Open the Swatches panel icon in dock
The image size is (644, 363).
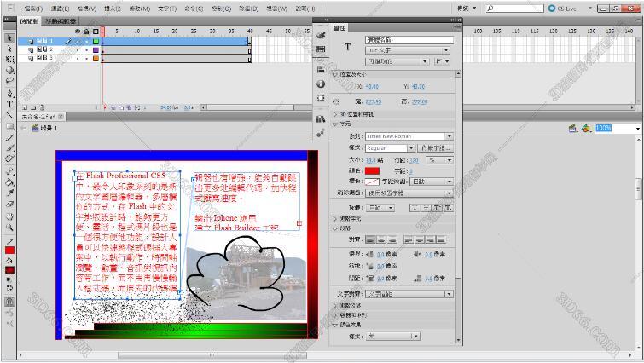tap(321, 49)
